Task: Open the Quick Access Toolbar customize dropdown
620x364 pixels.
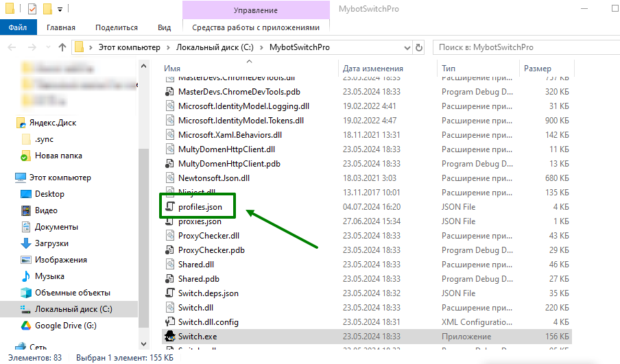Action: pos(60,9)
